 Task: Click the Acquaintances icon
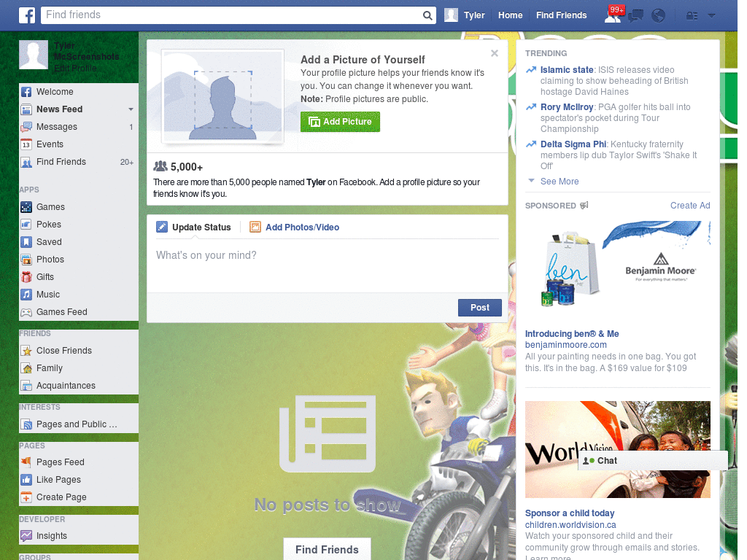pyautogui.click(x=26, y=386)
